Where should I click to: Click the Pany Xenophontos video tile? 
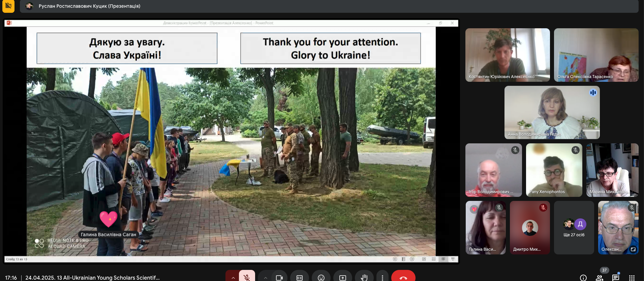point(554,170)
